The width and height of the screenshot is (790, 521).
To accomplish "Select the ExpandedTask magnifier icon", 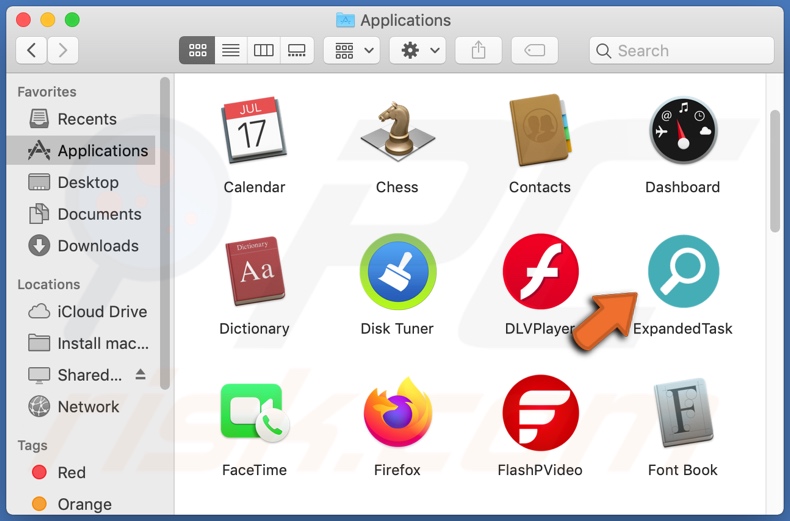I will [683, 271].
